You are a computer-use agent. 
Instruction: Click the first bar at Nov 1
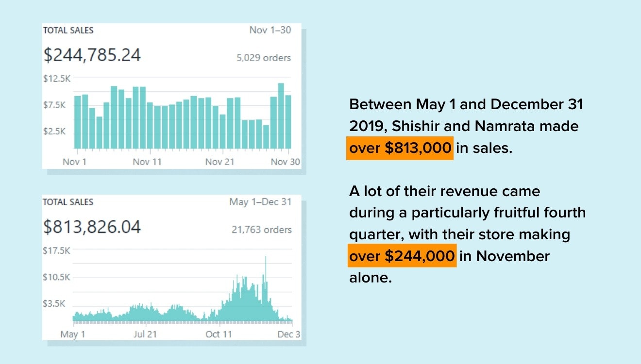77,122
